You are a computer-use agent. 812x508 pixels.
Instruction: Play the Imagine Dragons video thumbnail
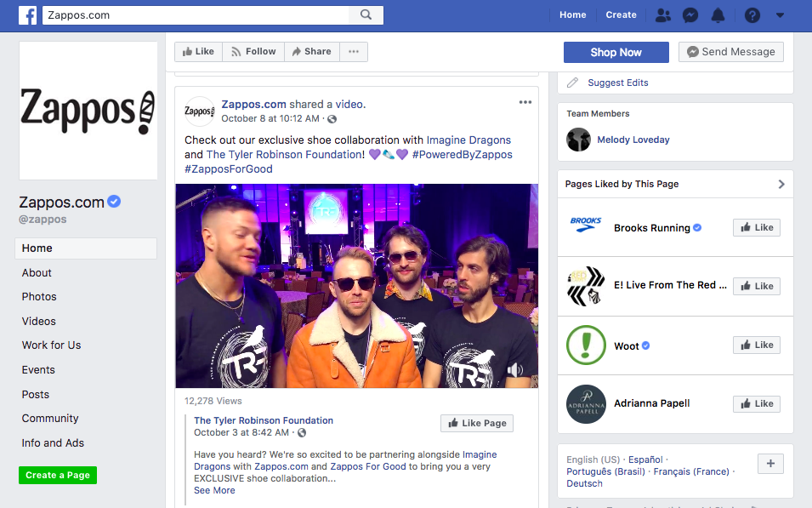tap(357, 286)
